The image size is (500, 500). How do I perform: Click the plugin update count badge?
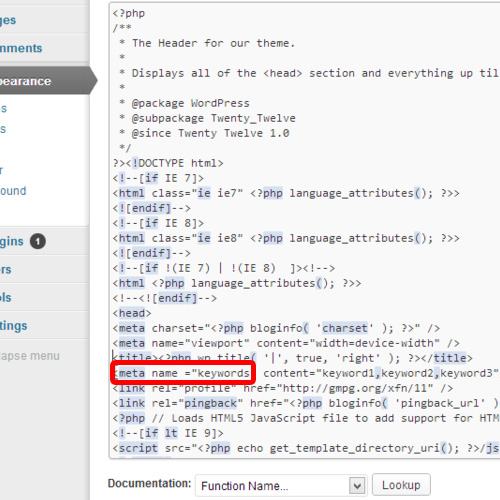coord(38,241)
